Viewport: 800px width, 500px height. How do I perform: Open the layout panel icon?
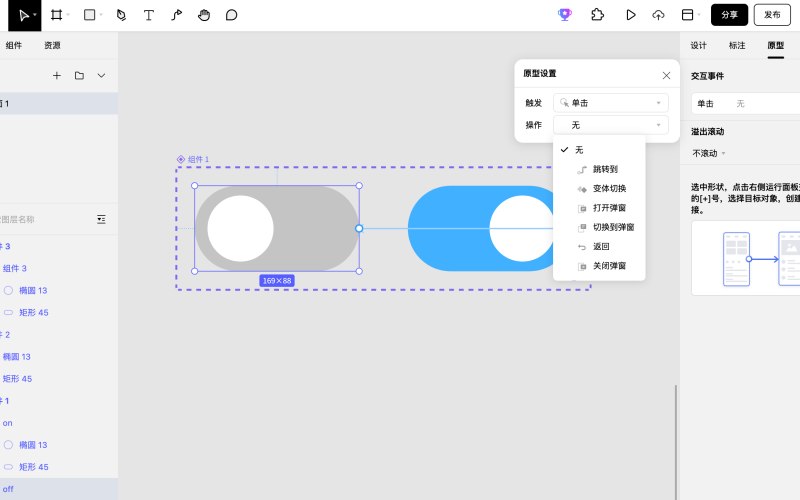[x=687, y=15]
